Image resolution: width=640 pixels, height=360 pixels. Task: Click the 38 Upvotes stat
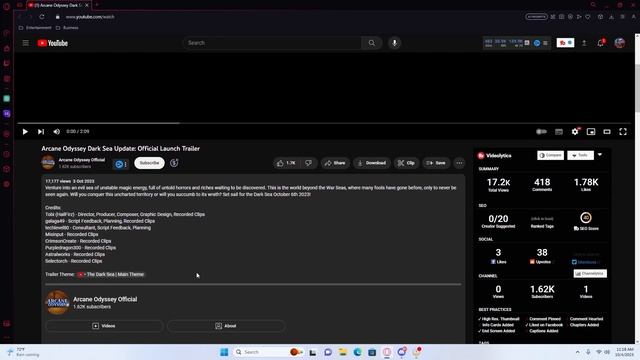(x=542, y=255)
